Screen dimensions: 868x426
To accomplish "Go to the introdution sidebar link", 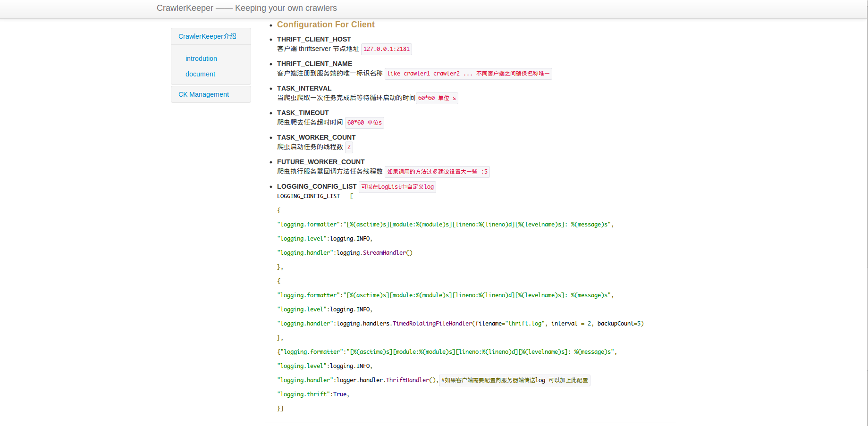I will click(x=201, y=58).
